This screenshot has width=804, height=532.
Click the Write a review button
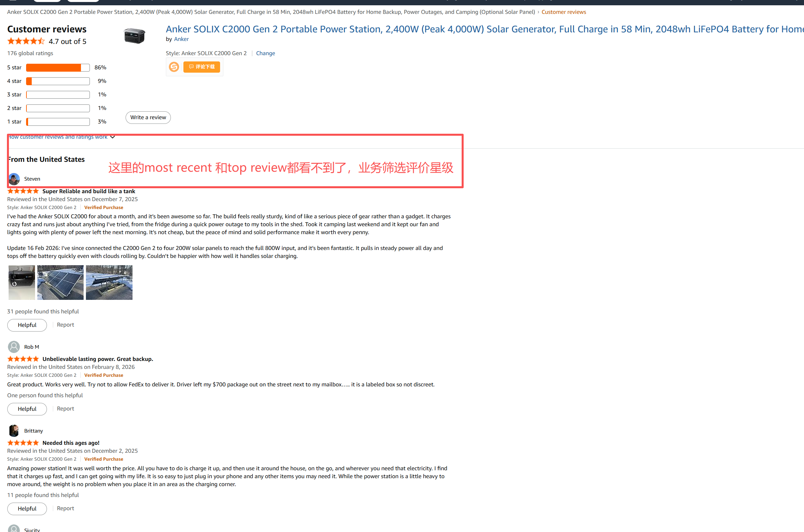click(148, 117)
